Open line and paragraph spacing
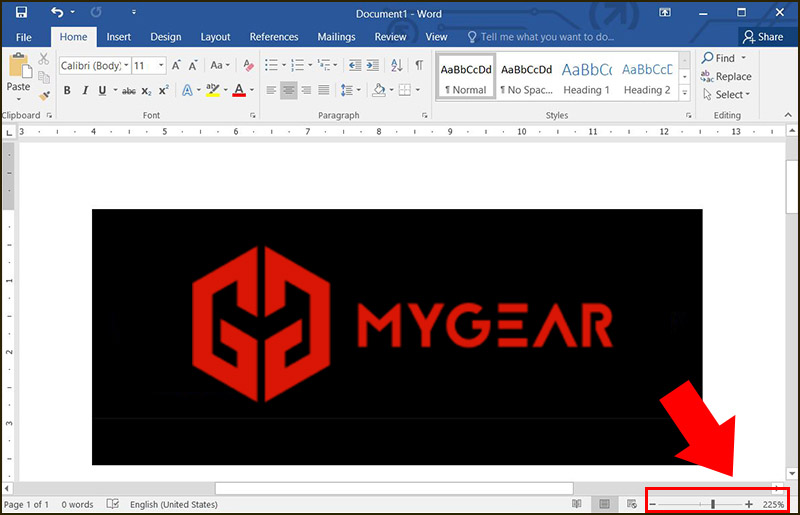Viewport: 800px width, 515px height. [350, 90]
